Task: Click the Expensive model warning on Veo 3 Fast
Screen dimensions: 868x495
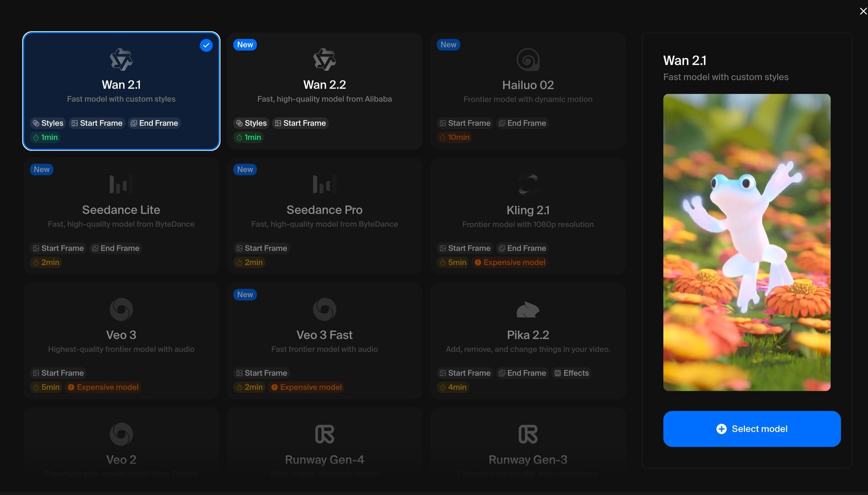Action: [307, 387]
